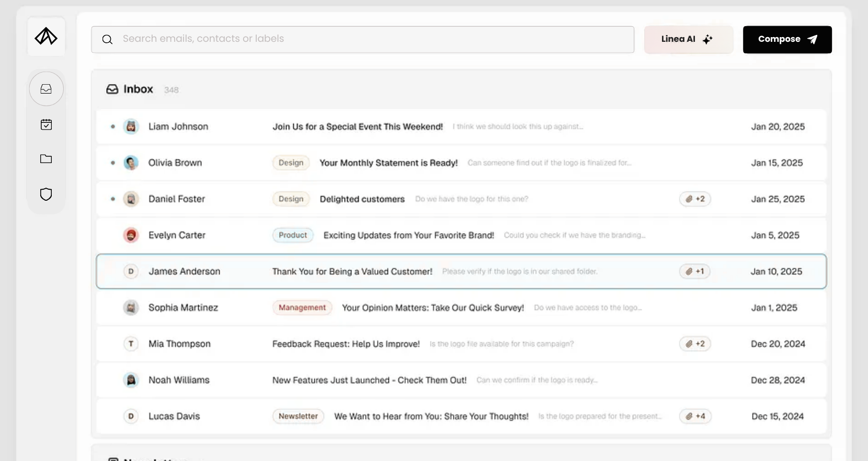
Task: Open the calendar icon in sidebar
Action: [46, 124]
